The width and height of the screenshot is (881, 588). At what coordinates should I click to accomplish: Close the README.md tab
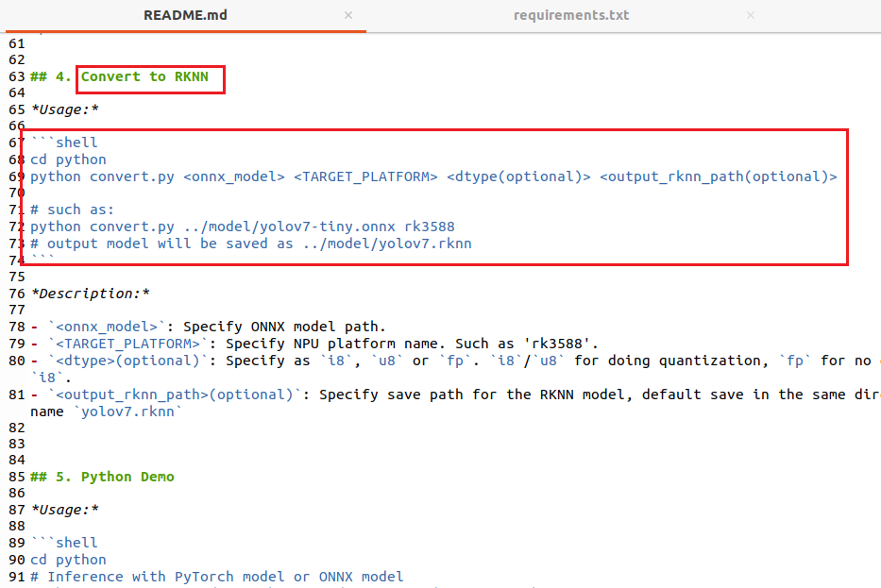(x=348, y=15)
